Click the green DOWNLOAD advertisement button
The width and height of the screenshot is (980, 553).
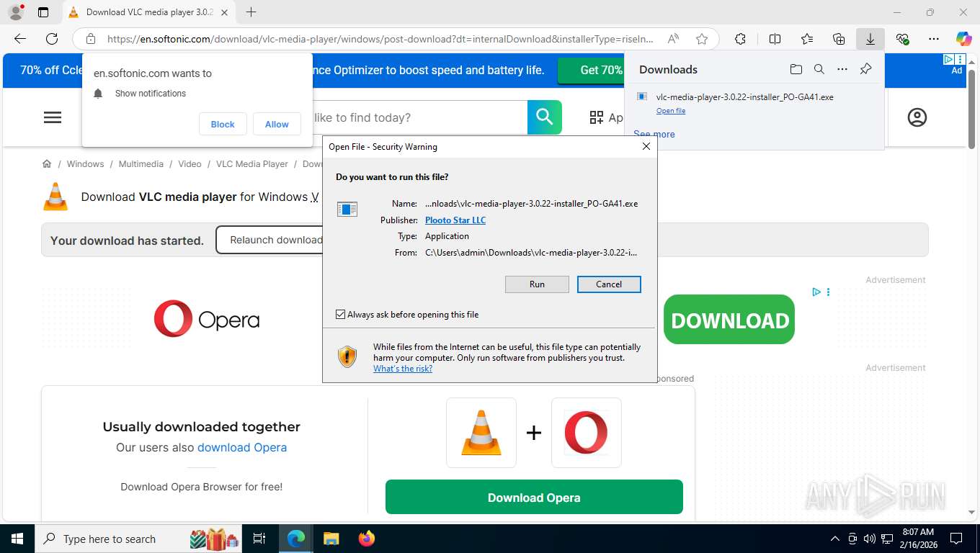tap(729, 320)
